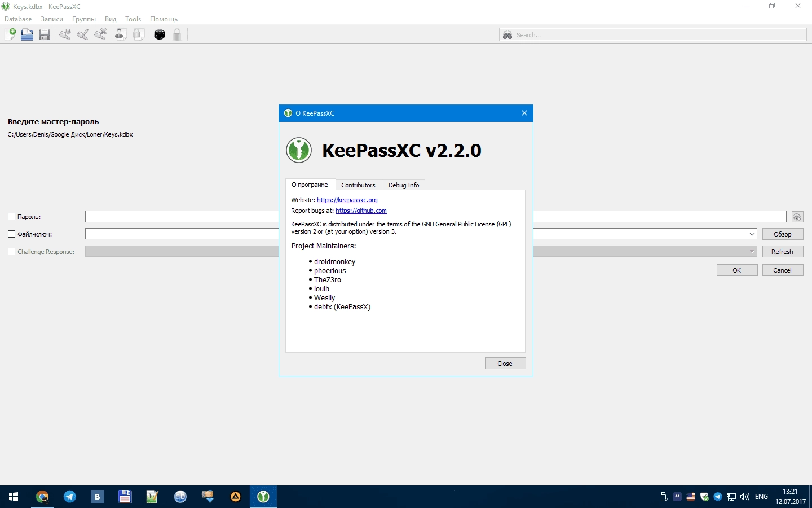Click the master password input field
Image resolution: width=812 pixels, height=508 pixels.
pyautogui.click(x=436, y=217)
